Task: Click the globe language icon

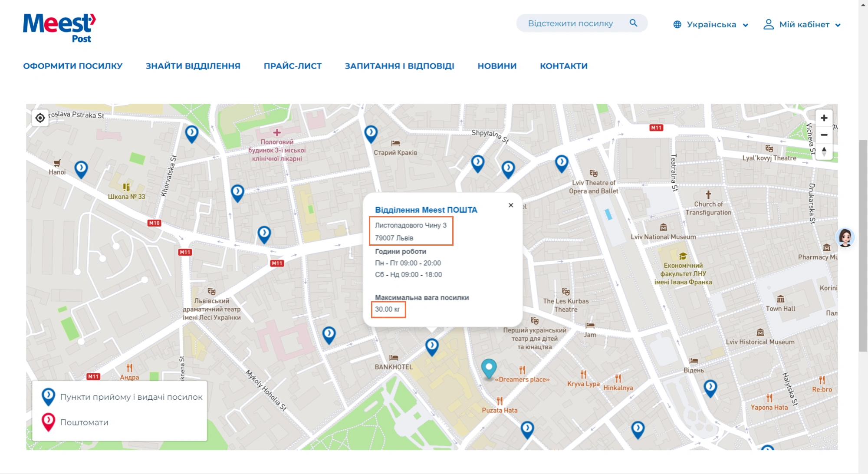Action: [x=677, y=25]
